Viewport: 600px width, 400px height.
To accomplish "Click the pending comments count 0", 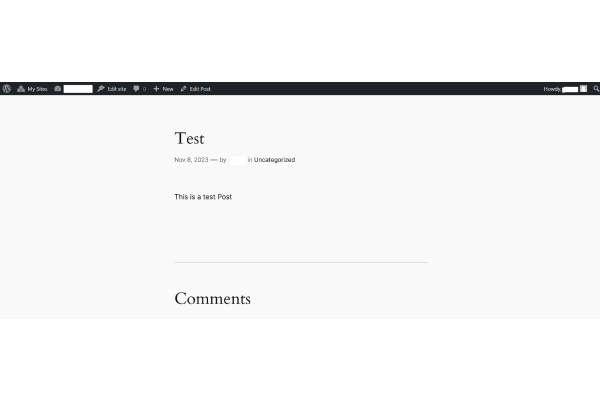I will (x=144, y=89).
